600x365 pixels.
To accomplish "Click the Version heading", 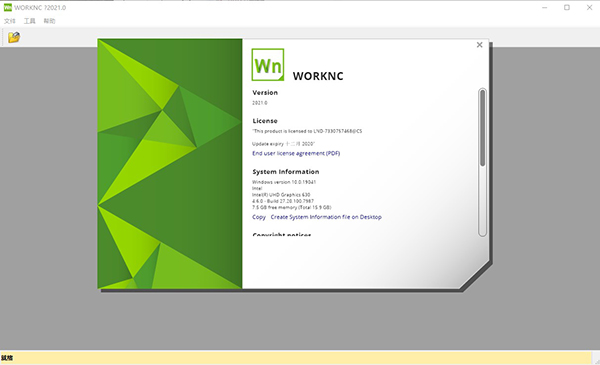I will tap(265, 93).
